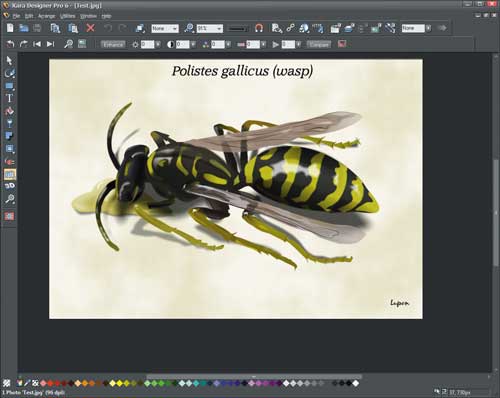500x398 pixels.
Task: Toggle magnetic snapping with the magnet icon
Action: coord(259,28)
